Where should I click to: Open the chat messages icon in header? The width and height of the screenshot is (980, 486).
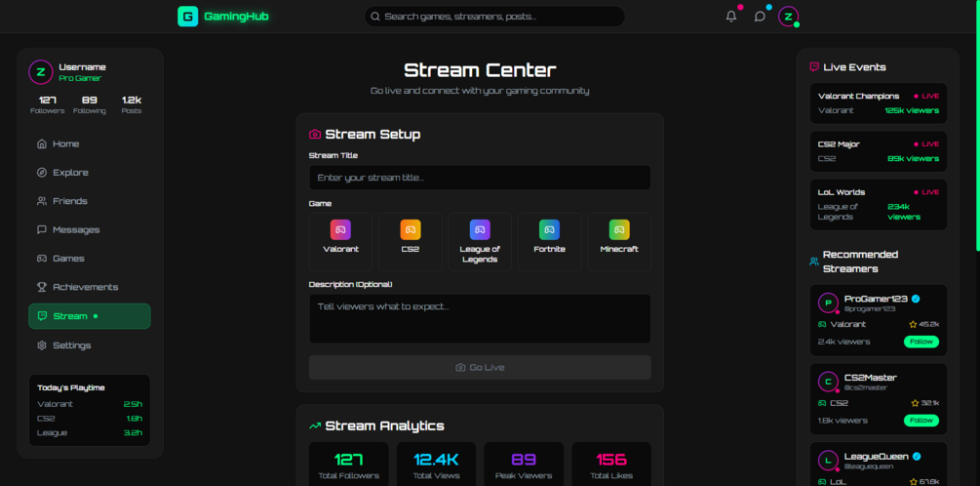[760, 17]
